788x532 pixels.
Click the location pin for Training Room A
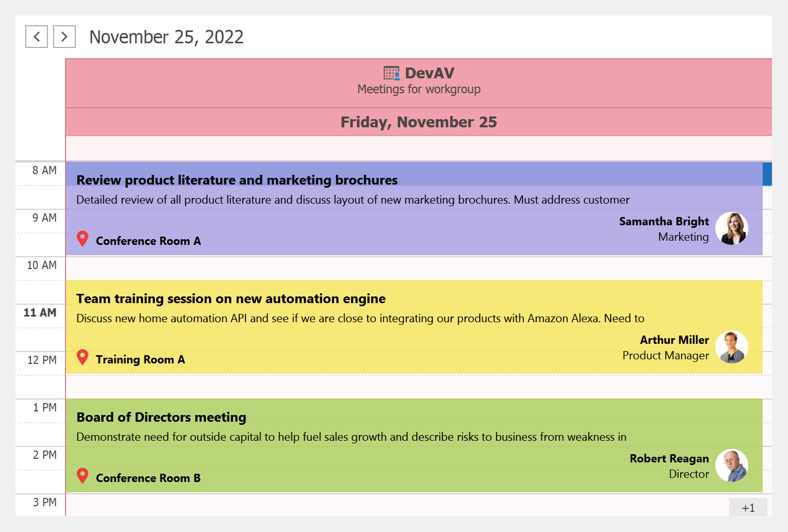tap(83, 357)
